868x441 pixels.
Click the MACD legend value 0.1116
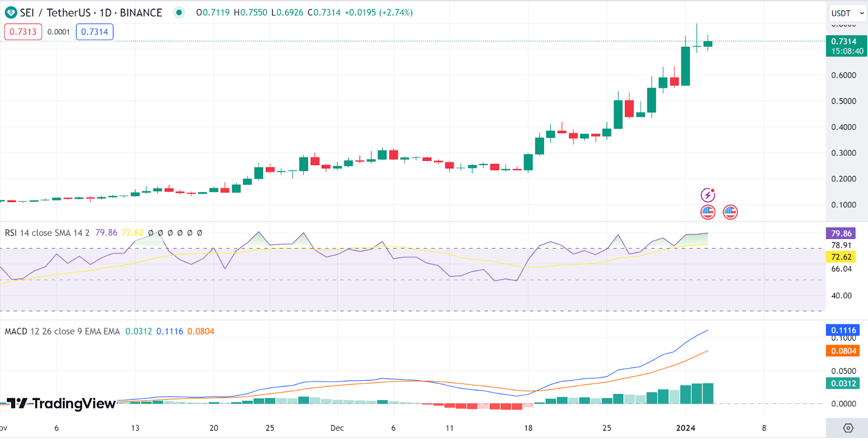point(170,331)
